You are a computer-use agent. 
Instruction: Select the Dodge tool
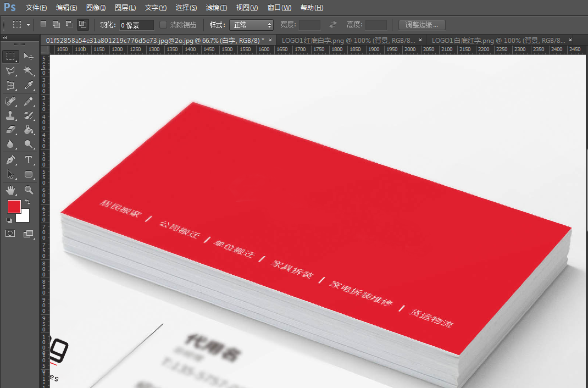[29, 145]
